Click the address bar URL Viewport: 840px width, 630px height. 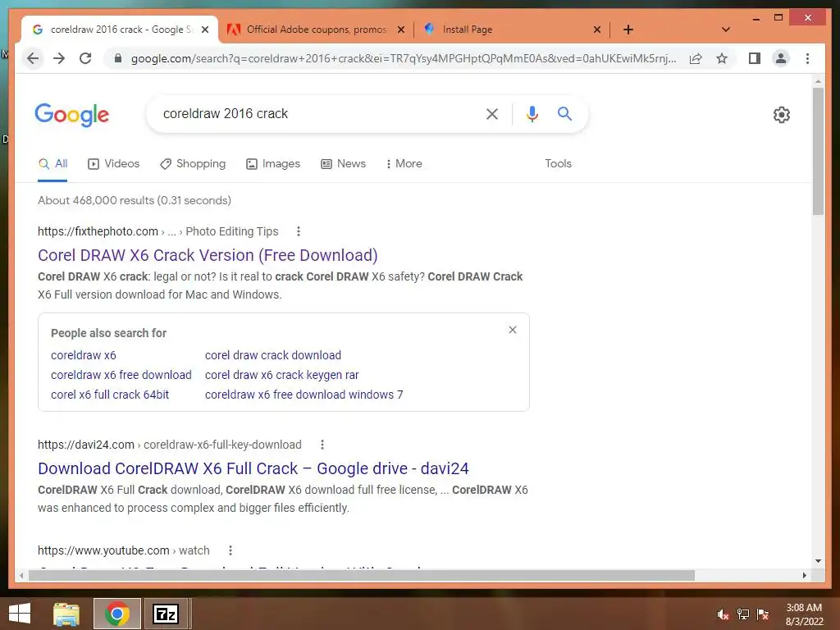pyautogui.click(x=403, y=58)
